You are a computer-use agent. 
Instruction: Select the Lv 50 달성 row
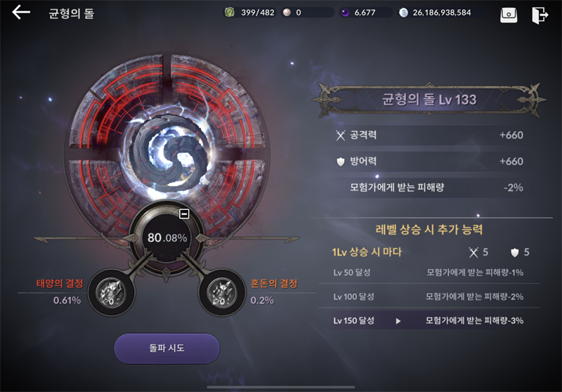(429, 273)
